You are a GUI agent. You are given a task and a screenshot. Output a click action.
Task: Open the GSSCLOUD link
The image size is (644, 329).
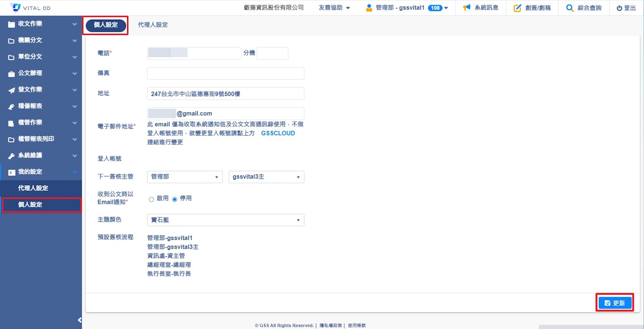pyautogui.click(x=278, y=133)
